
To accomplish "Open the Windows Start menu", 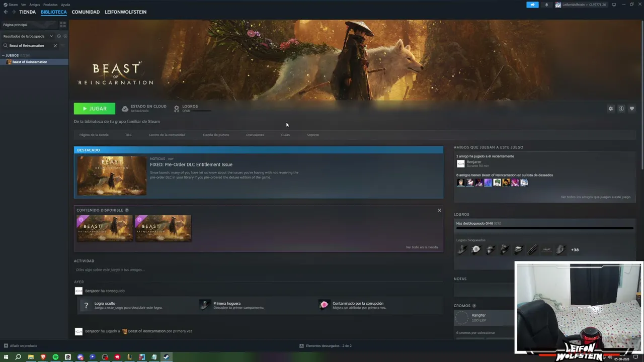I will (6, 357).
